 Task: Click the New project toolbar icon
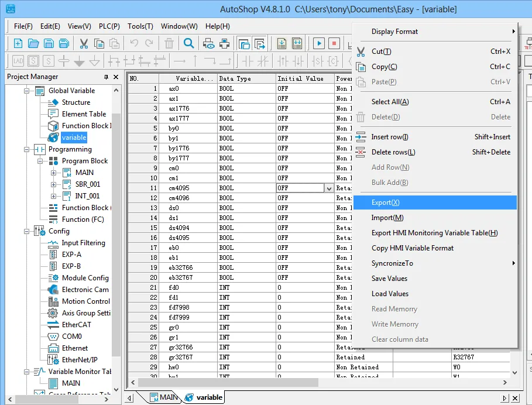(x=18, y=43)
